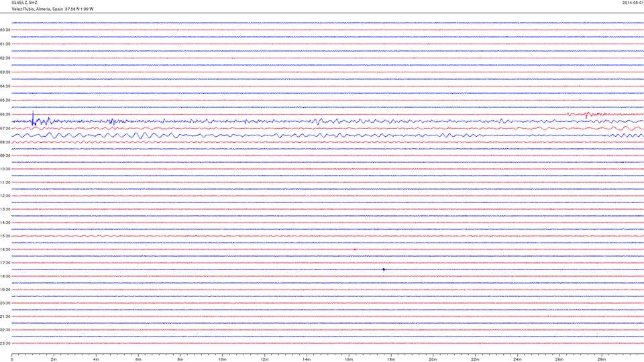644x362 pixels.
Task: Select the 23:30 time label
Action: 5,343
